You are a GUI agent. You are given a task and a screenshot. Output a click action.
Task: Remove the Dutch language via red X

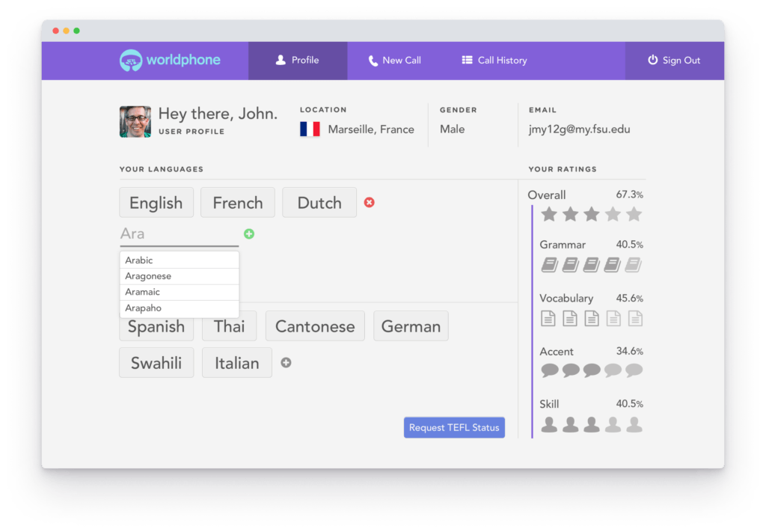click(x=369, y=202)
